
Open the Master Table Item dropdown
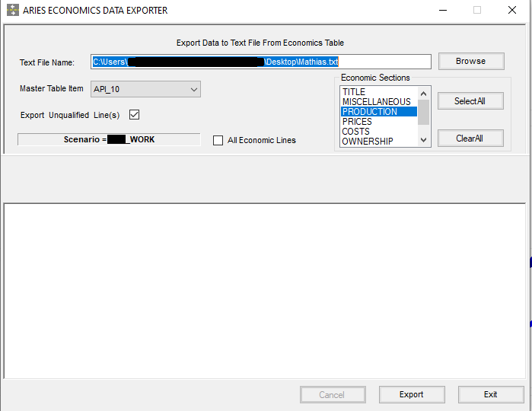145,89
